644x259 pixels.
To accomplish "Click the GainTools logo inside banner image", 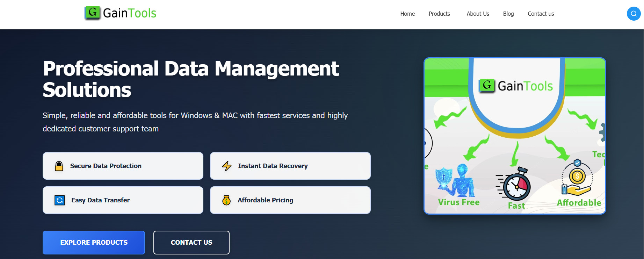I will click(x=516, y=86).
